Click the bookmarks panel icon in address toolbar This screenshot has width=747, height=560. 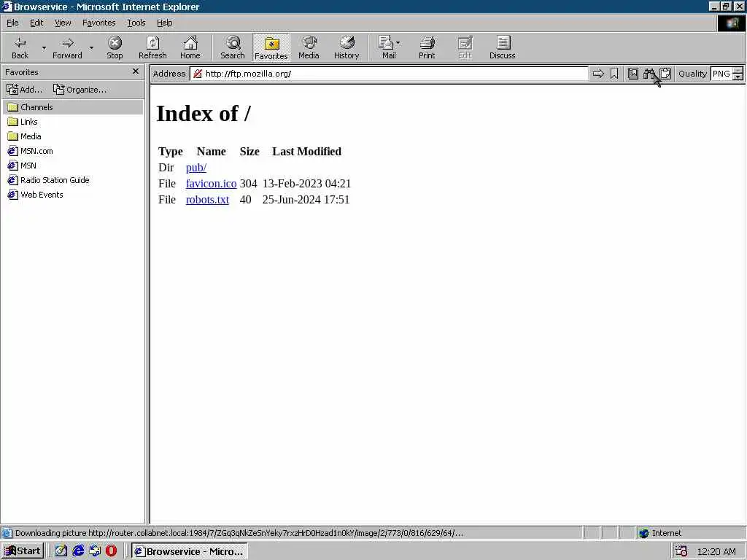[x=632, y=74]
